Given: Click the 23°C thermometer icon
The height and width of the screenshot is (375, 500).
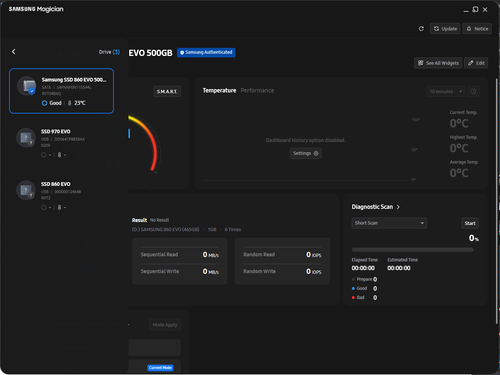Looking at the screenshot, I should [x=70, y=103].
